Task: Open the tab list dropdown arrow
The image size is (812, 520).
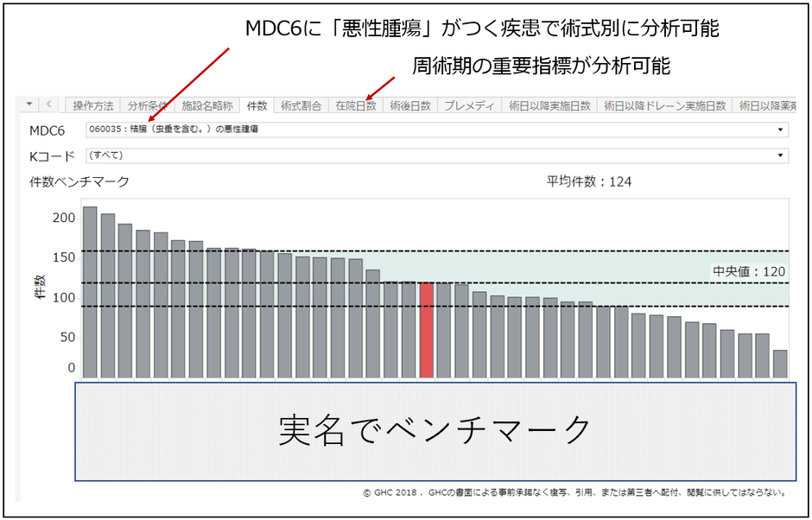Action: pos(29,104)
